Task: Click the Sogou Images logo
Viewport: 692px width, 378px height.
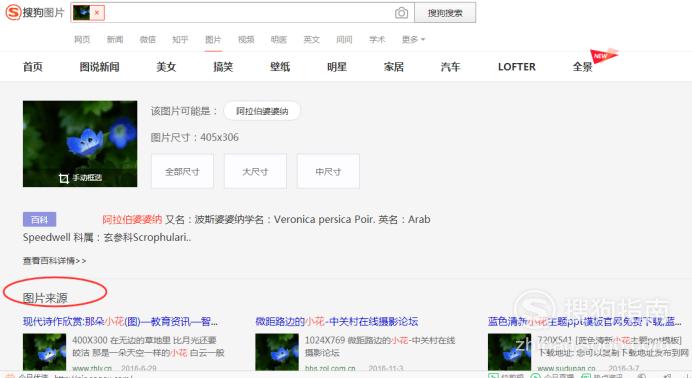Action: pyautogui.click(x=35, y=12)
